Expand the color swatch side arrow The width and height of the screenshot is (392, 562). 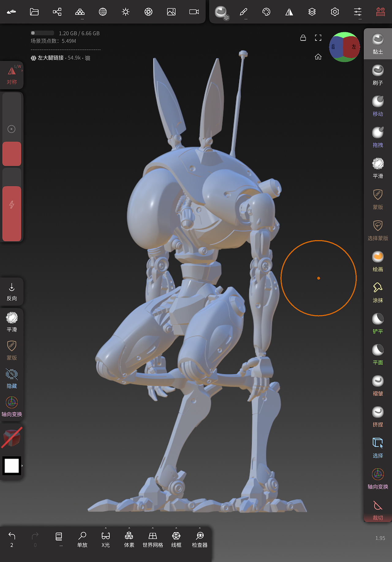click(x=22, y=466)
